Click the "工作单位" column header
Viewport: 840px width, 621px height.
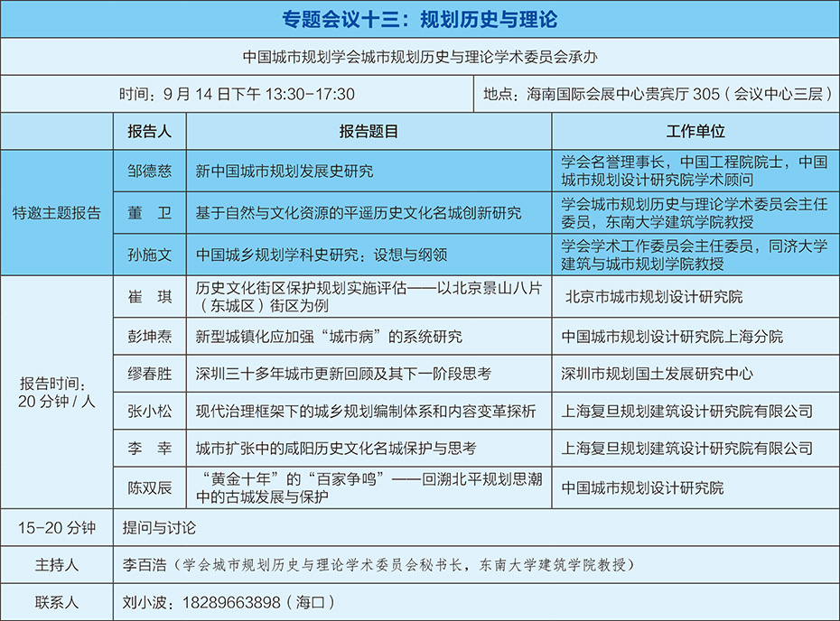(695, 131)
